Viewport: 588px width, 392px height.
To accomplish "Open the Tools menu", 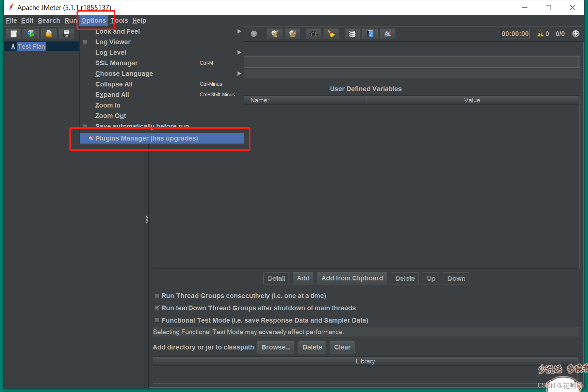I will click(x=119, y=20).
